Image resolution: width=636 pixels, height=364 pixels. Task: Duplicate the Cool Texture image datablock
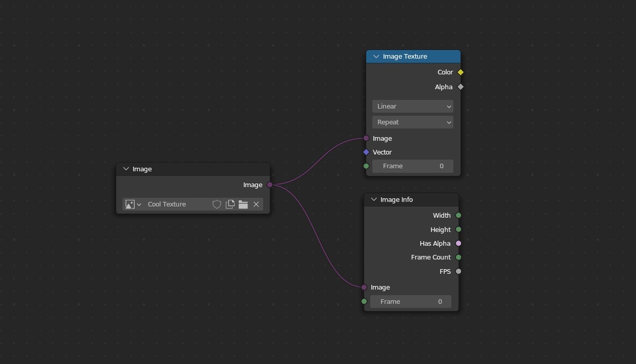click(230, 204)
